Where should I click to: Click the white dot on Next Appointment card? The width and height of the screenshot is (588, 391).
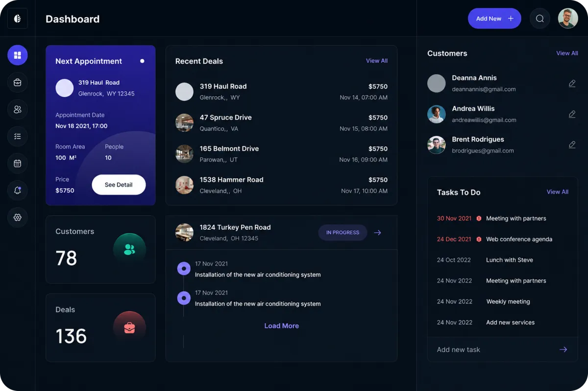coord(142,61)
